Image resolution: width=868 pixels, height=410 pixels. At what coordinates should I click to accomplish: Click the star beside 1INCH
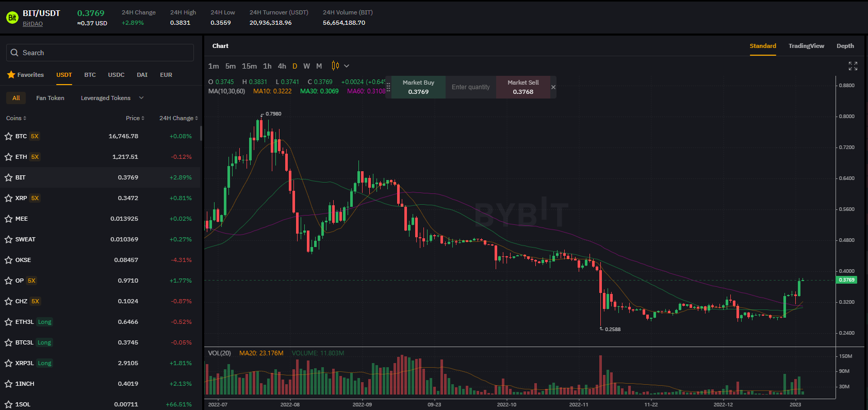[x=8, y=384]
